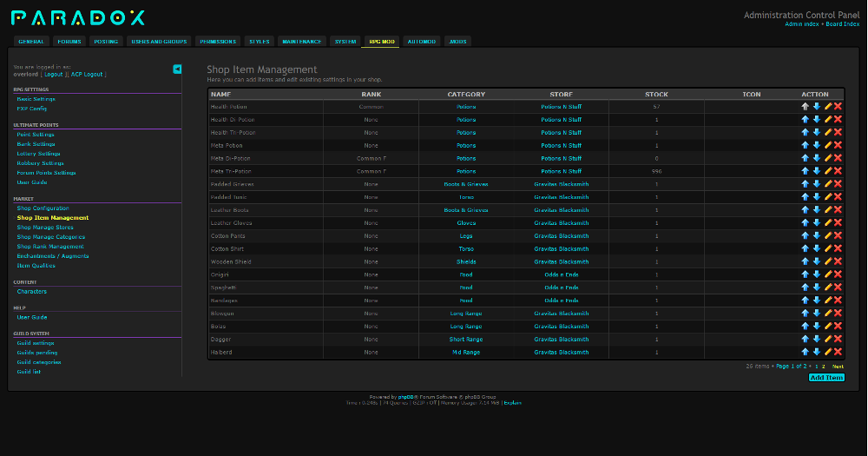Open the Board Index link
Image resolution: width=868 pixels, height=456 pixels.
pyautogui.click(x=843, y=23)
